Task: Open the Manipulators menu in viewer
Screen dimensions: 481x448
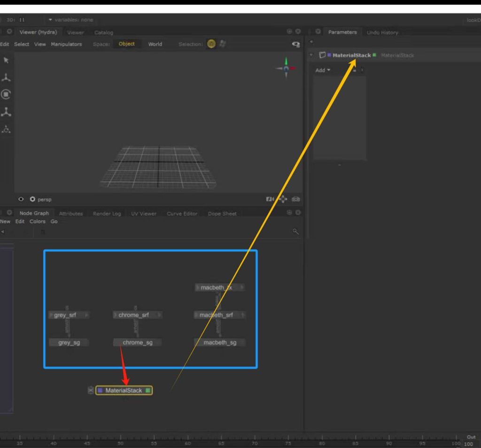Action: pos(66,44)
